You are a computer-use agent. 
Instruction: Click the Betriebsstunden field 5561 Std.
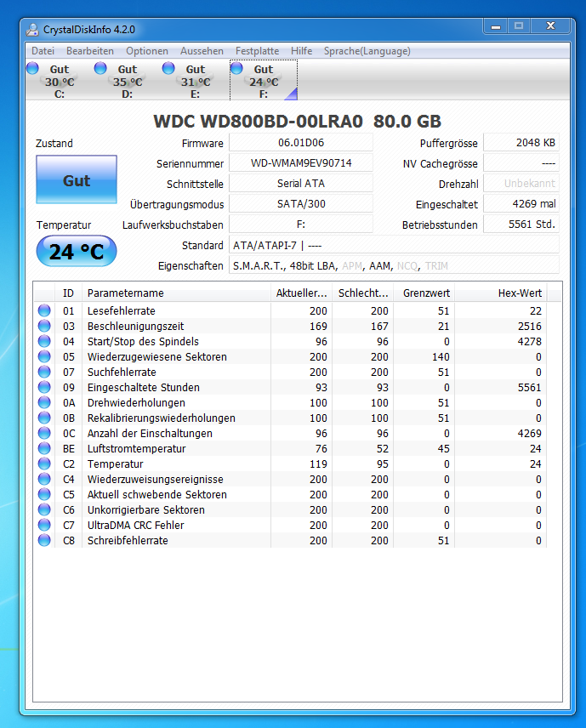point(521,225)
